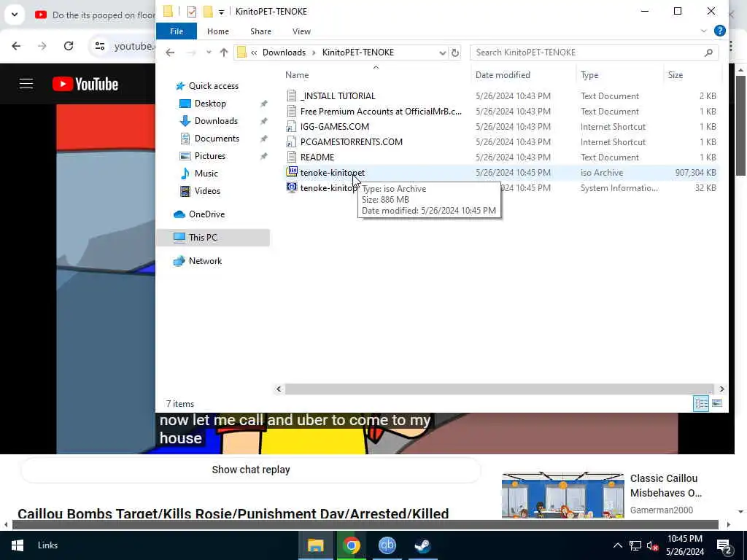
Task: Select Music in the navigation pane
Action: (206, 174)
